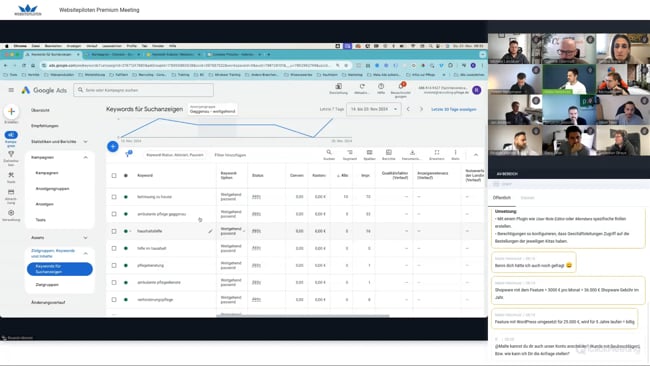This screenshot has height=366, width=650.
Task: Collapse Zielgruppen, Keywords und Inhalte section
Action: point(85,253)
